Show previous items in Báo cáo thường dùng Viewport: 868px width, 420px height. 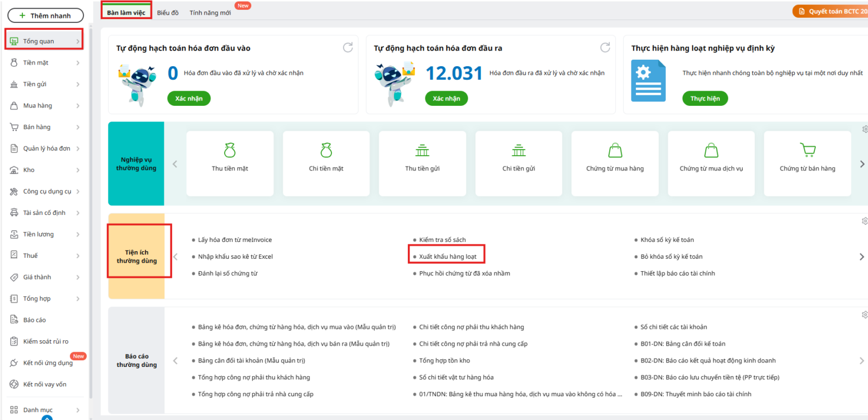[175, 360]
